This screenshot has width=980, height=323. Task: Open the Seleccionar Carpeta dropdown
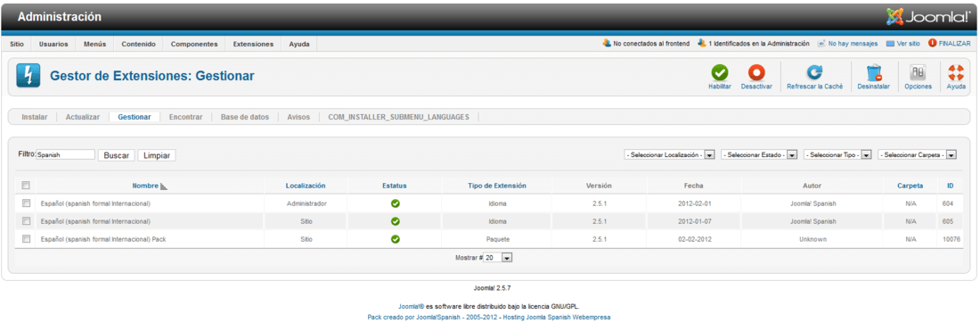[x=917, y=154]
